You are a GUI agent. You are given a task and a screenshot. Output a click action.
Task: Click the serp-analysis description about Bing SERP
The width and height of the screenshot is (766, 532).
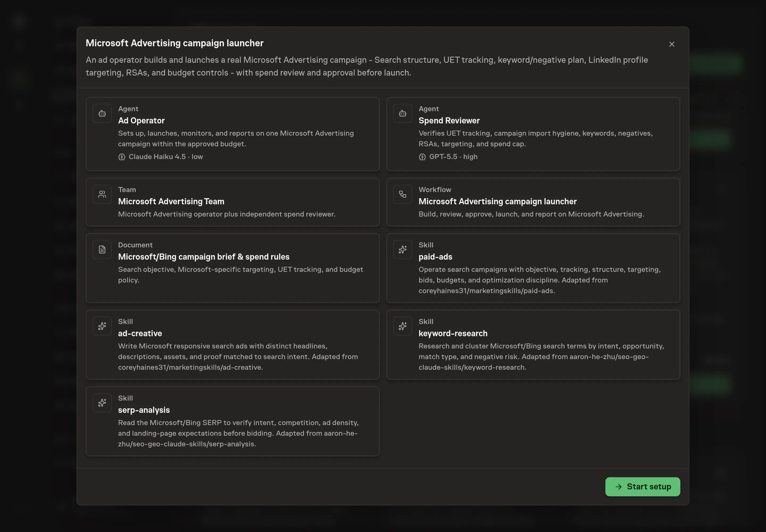[238, 433]
